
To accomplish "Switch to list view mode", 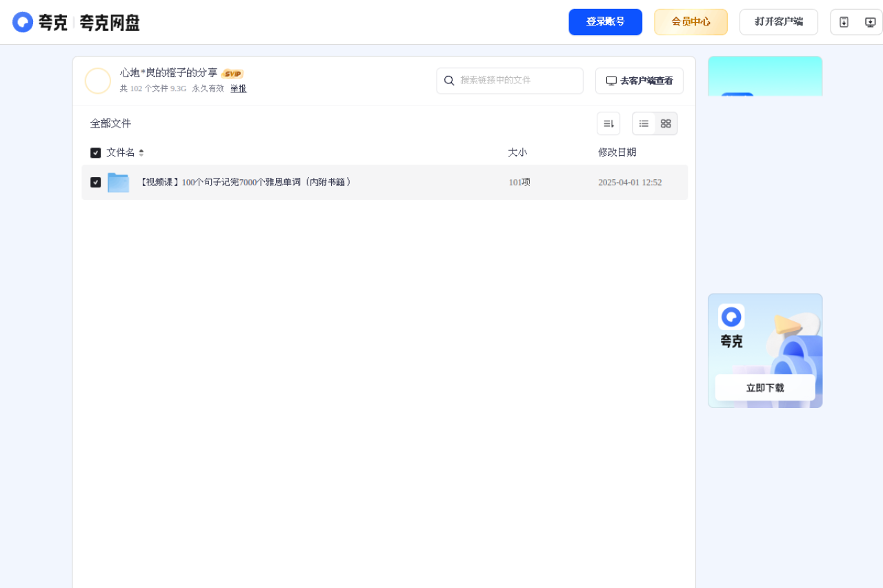I will pyautogui.click(x=644, y=123).
